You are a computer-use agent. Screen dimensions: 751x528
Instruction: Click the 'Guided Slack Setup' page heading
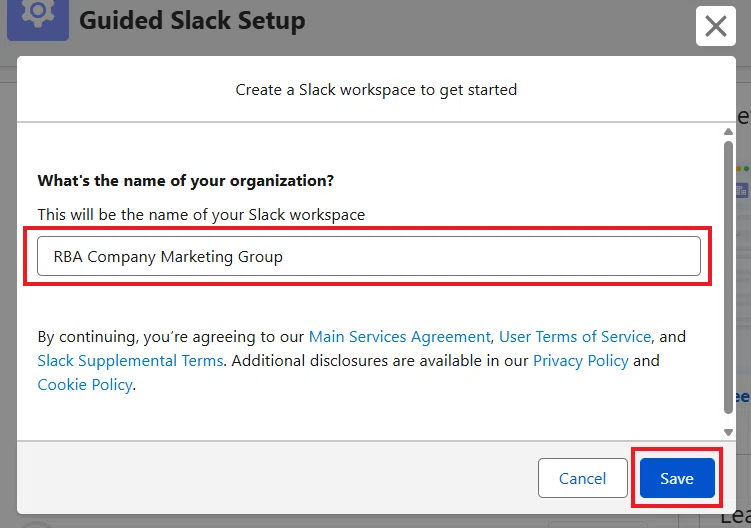pyautogui.click(x=192, y=21)
